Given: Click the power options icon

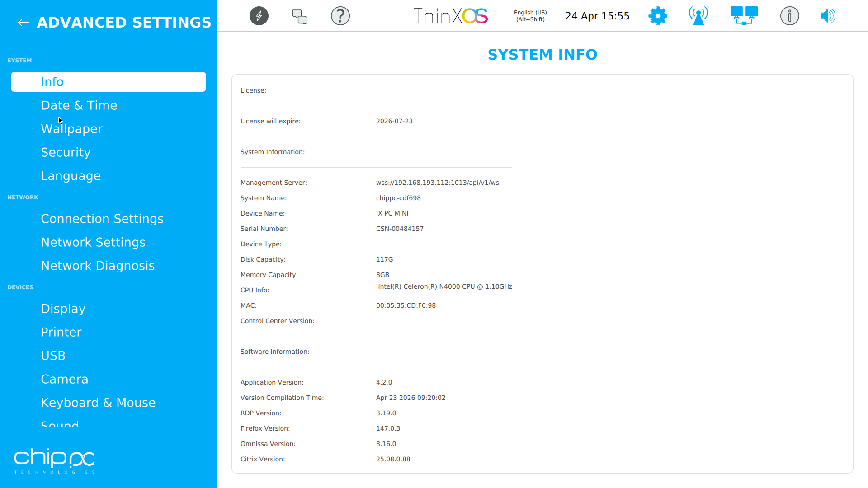Looking at the screenshot, I should [x=259, y=16].
